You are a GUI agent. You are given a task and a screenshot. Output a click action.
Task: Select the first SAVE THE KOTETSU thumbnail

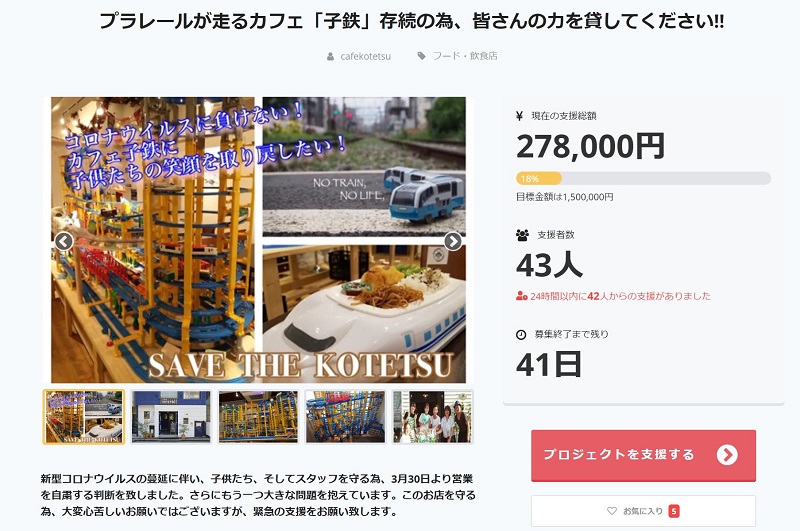point(84,417)
